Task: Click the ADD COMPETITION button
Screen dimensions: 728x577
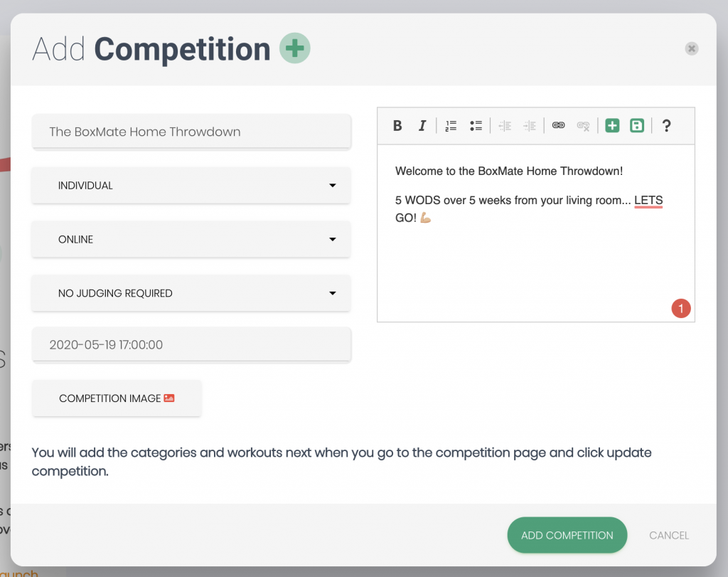Action: tap(567, 535)
